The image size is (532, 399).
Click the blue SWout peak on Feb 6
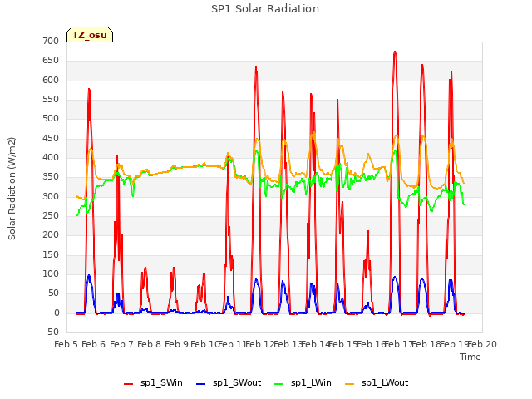(x=89, y=275)
